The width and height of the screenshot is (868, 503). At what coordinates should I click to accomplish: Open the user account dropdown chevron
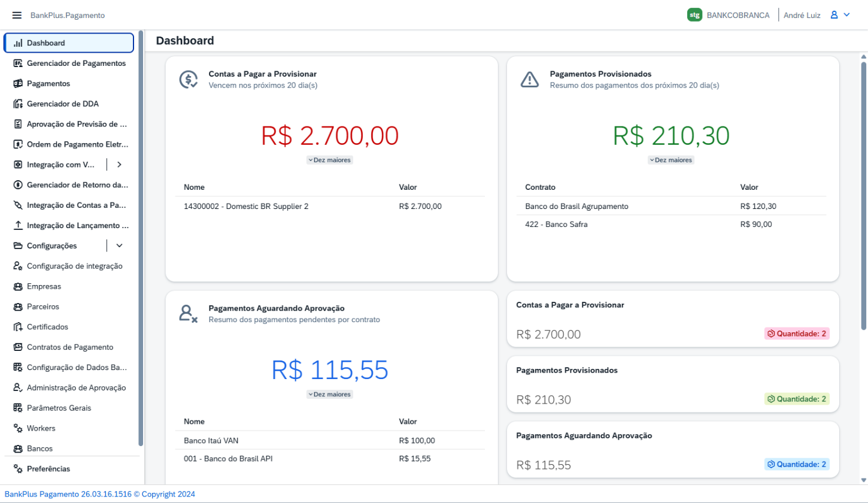tap(846, 15)
